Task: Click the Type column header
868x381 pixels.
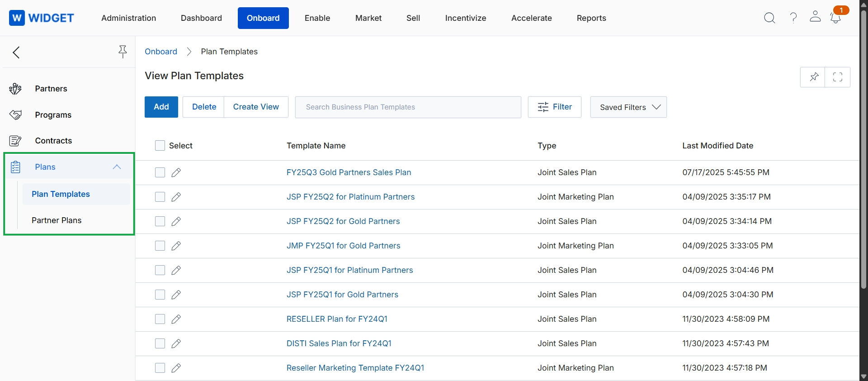Action: point(547,146)
